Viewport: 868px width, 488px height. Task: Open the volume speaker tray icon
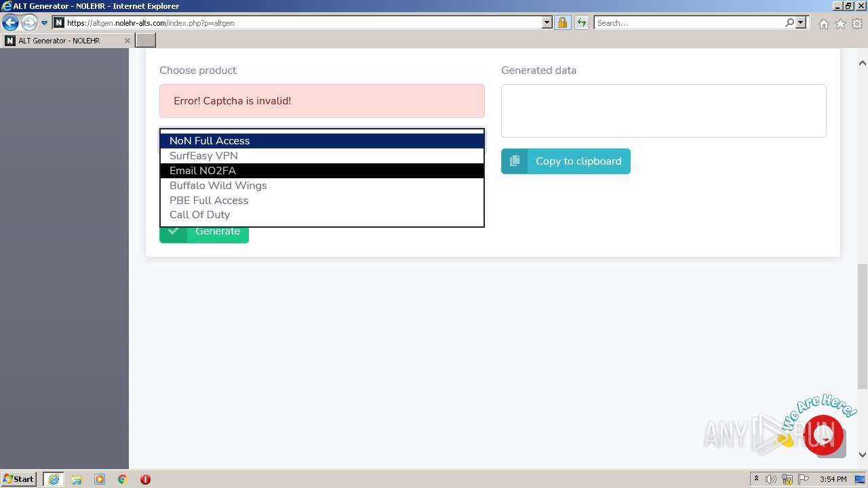pos(771,479)
